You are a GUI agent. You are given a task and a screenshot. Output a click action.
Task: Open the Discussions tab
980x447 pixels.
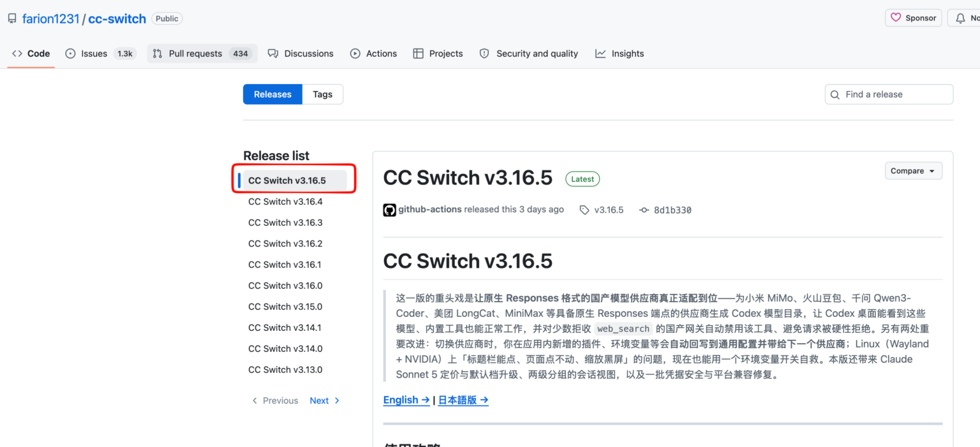301,54
